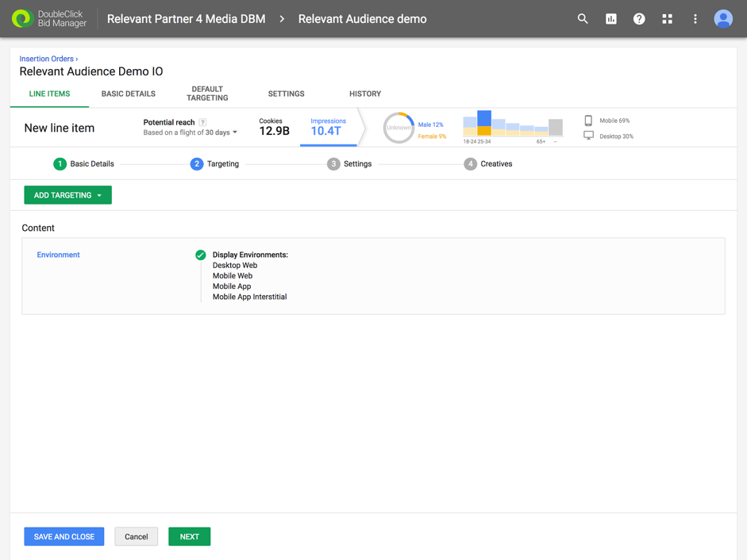Click the Next button

coord(190,537)
